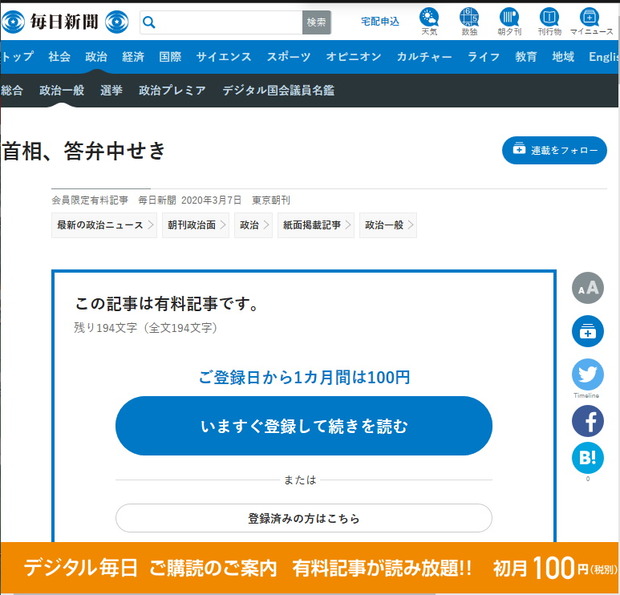Click the Mainichi Shimbun logo
Screen dimensions: 620x595
point(65,21)
